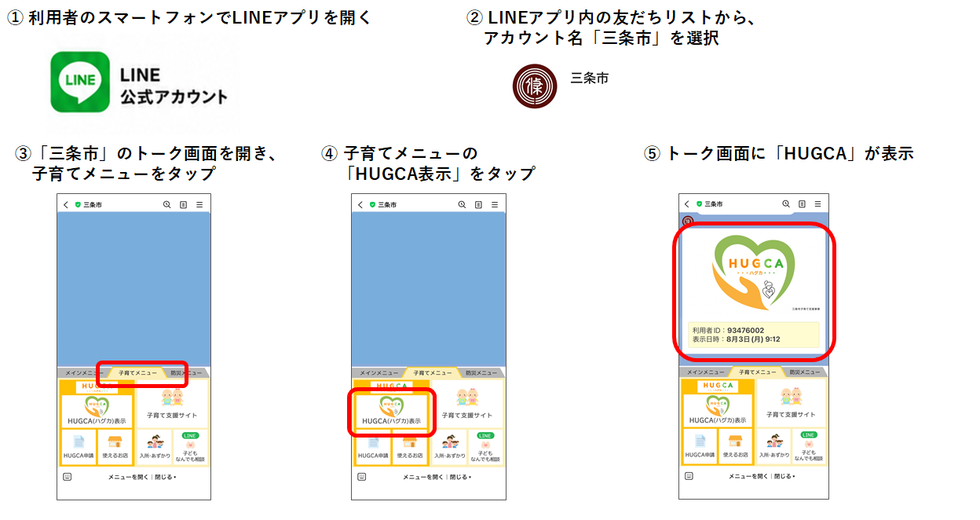Open HUGCA申請 tile in step ④ phone
This screenshot has width=980, height=520.
(x=373, y=447)
